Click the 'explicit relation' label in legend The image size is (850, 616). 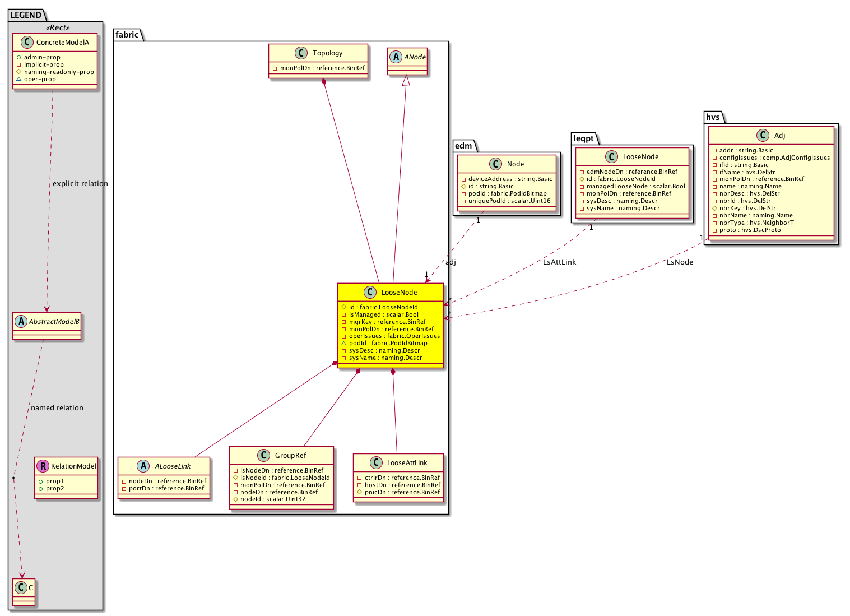pos(80,184)
